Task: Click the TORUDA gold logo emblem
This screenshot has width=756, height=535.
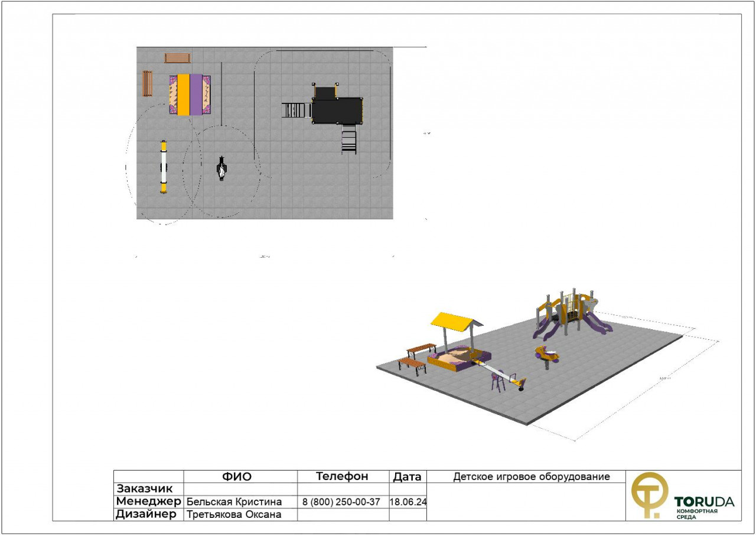Action: pyautogui.click(x=649, y=495)
